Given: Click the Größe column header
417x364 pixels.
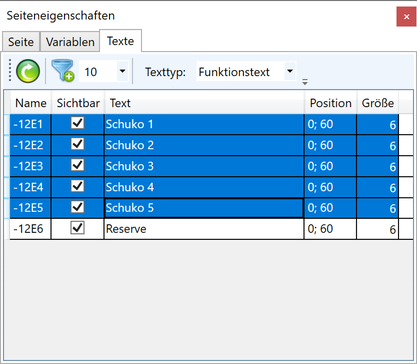Looking at the screenshot, I should (x=378, y=103).
